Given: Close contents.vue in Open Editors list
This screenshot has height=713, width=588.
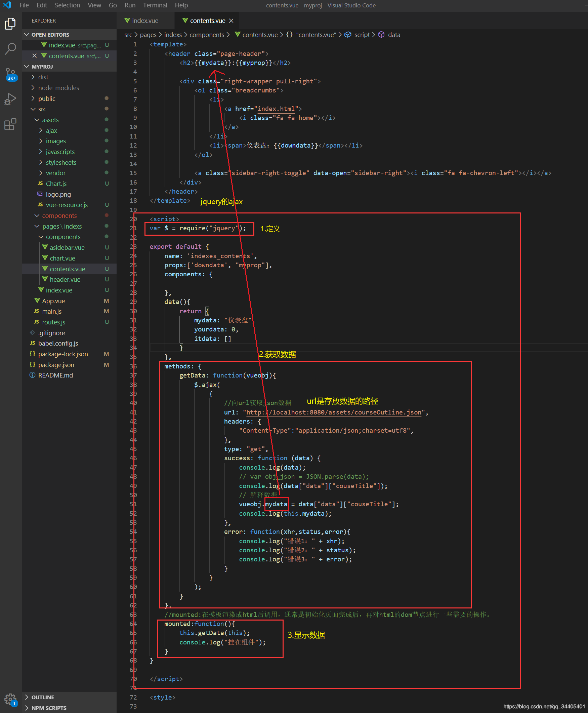Looking at the screenshot, I should 34,55.
